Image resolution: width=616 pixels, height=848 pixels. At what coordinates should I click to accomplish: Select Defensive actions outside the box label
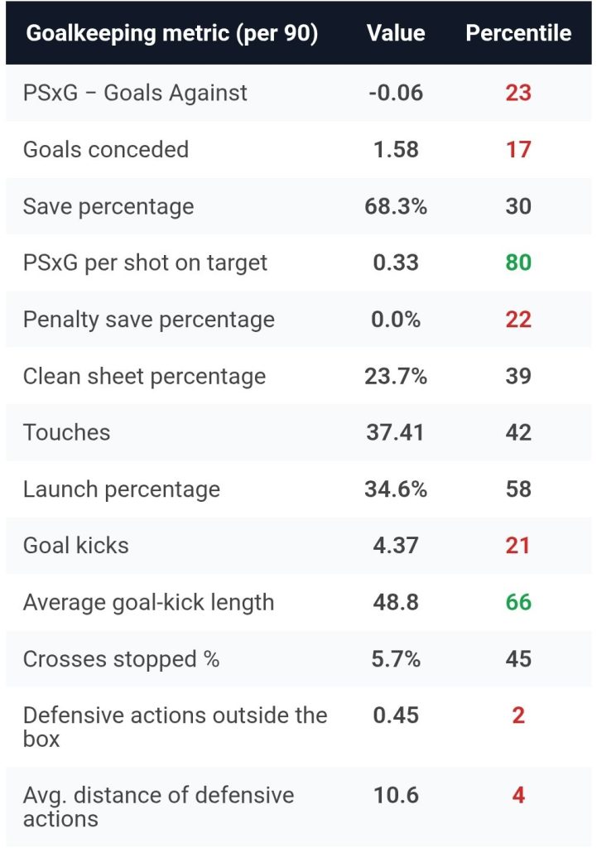click(x=175, y=726)
